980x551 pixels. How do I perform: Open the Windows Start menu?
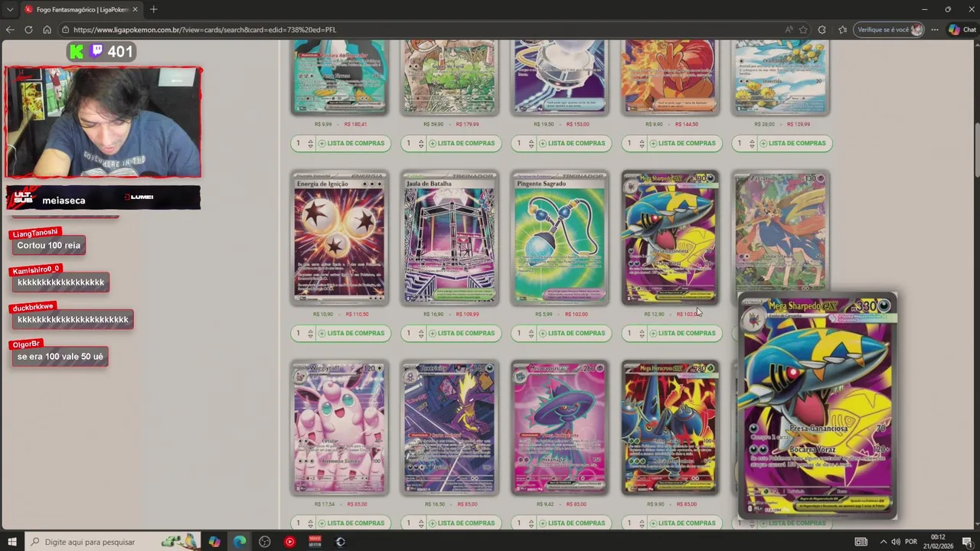12,542
